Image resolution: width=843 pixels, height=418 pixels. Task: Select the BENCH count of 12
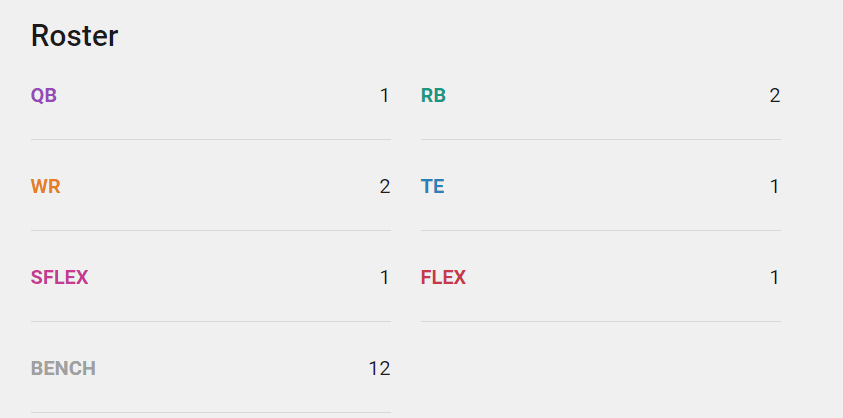pyautogui.click(x=379, y=369)
